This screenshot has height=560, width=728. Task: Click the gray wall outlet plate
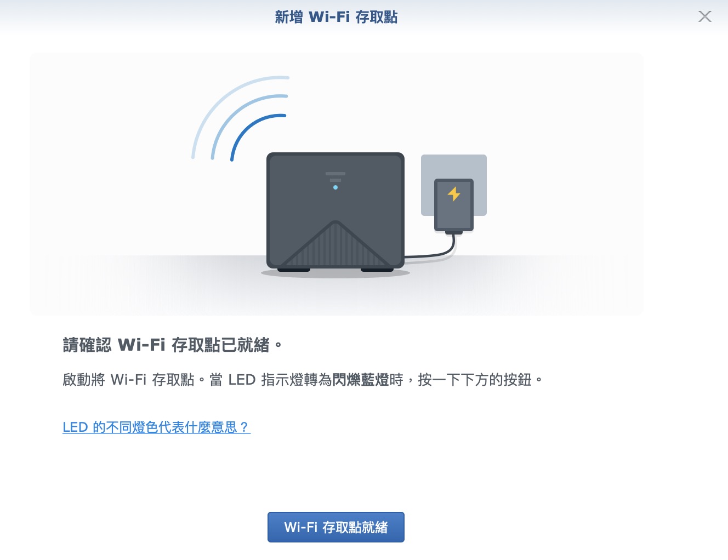click(454, 185)
